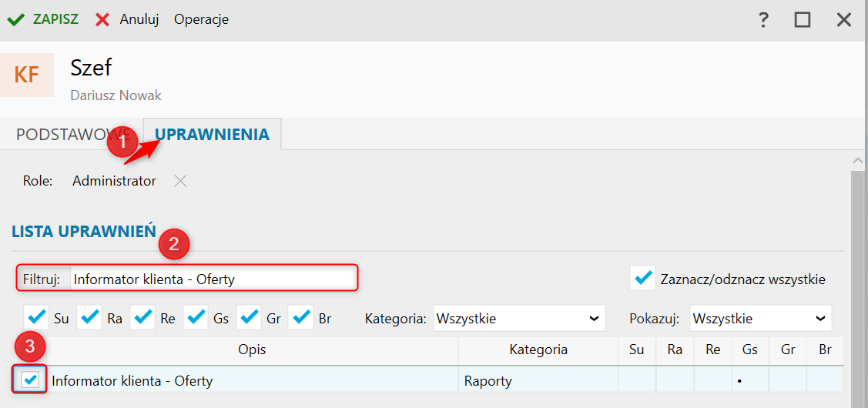Open the help question mark icon
868x408 pixels.
[x=763, y=20]
